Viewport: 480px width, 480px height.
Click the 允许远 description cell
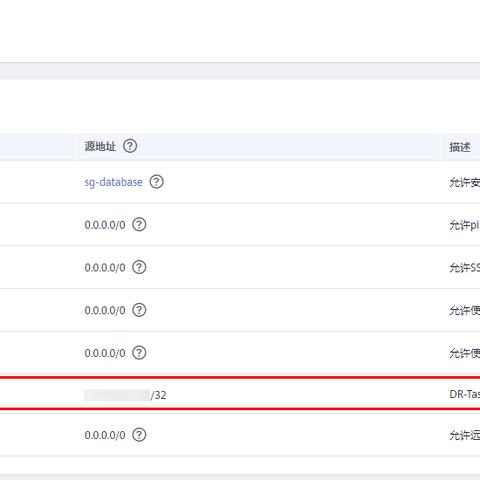tap(464, 435)
